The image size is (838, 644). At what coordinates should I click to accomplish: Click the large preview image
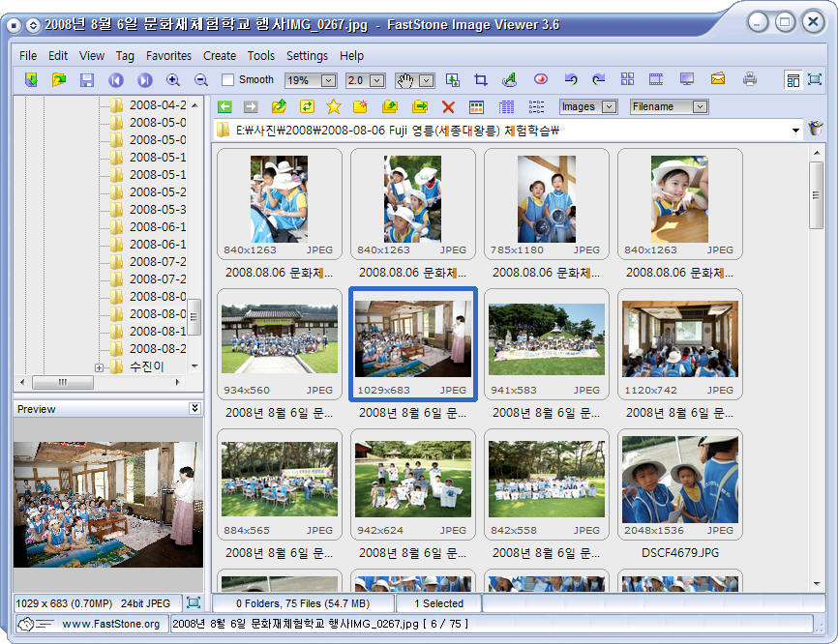pos(108,504)
